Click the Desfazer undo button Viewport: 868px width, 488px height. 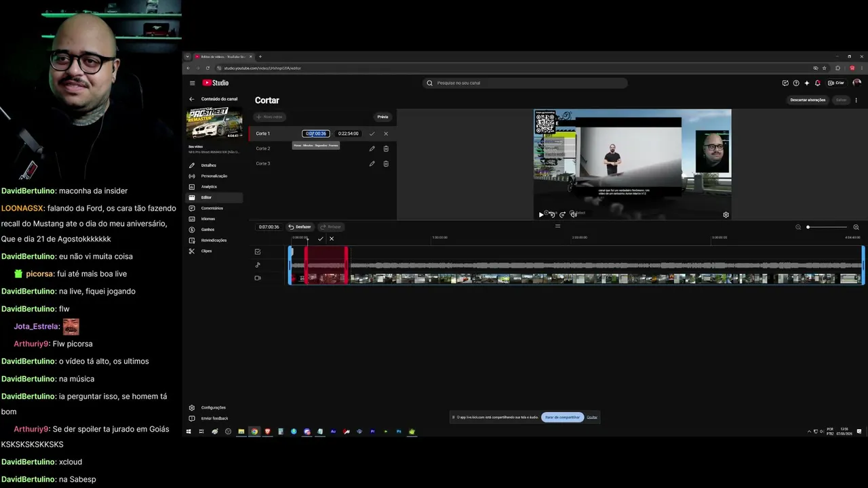pyautogui.click(x=300, y=227)
